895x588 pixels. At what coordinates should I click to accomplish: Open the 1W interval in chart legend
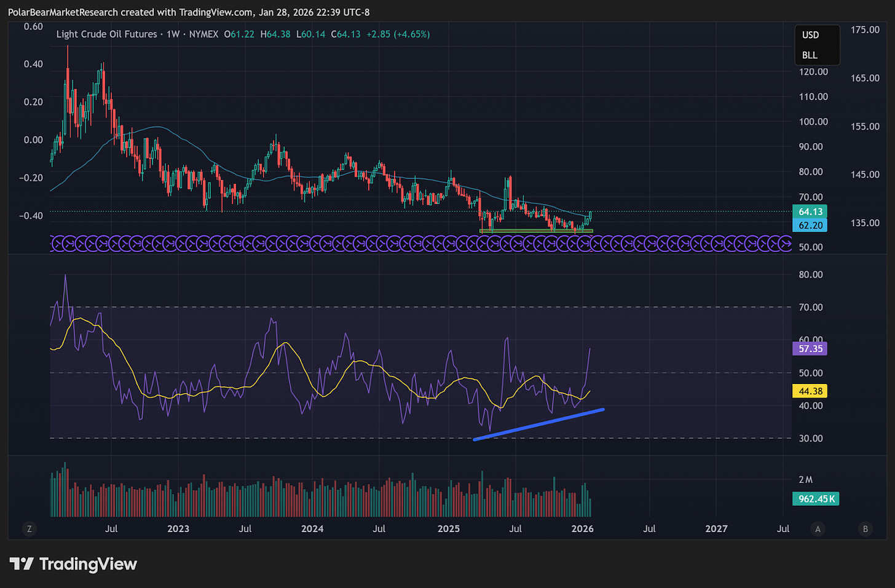coord(173,34)
